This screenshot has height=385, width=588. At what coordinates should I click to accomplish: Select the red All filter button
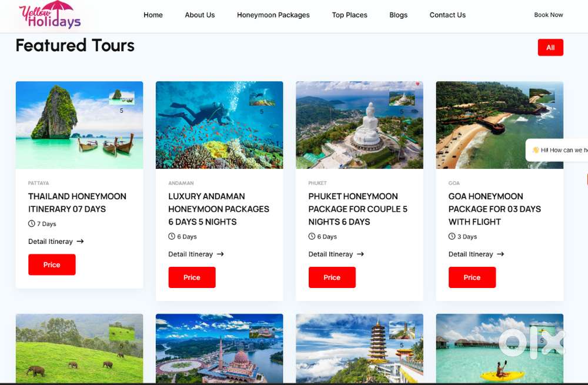coord(550,48)
